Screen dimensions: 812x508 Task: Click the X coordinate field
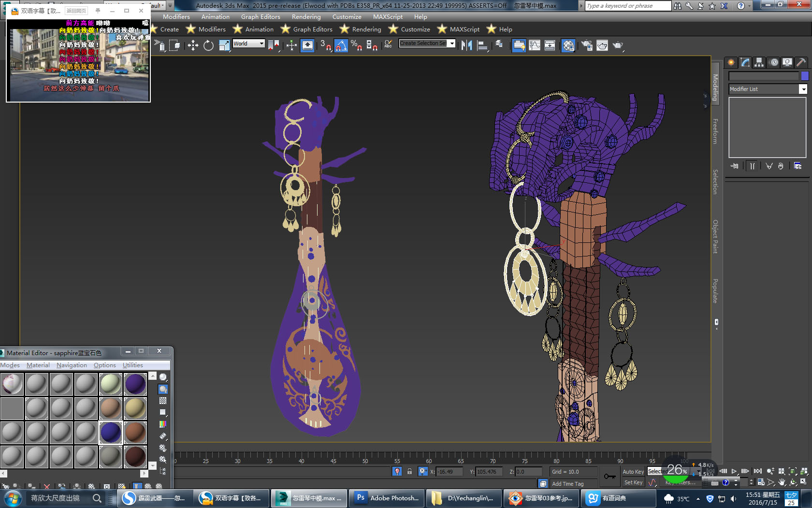(x=449, y=472)
